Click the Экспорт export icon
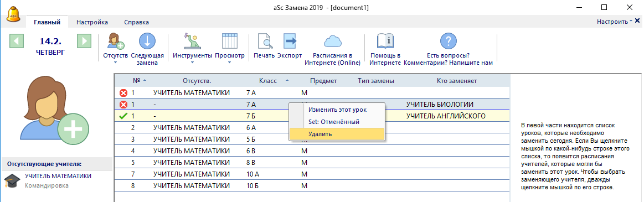Viewport: 644px width, 202px height. coord(290,42)
